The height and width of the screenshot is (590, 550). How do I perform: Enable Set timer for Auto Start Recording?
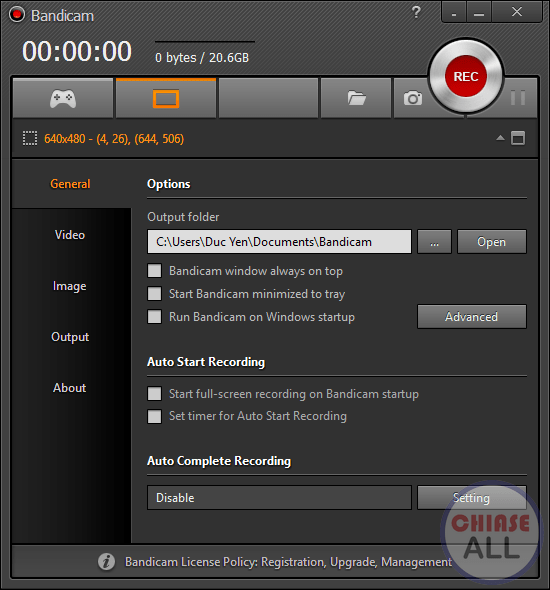pos(154,416)
